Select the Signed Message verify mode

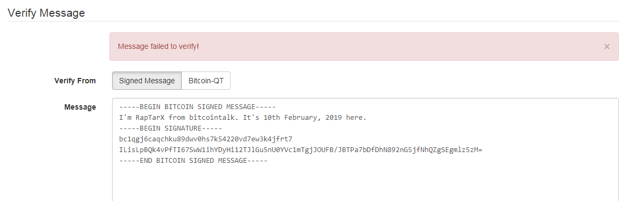pos(147,81)
